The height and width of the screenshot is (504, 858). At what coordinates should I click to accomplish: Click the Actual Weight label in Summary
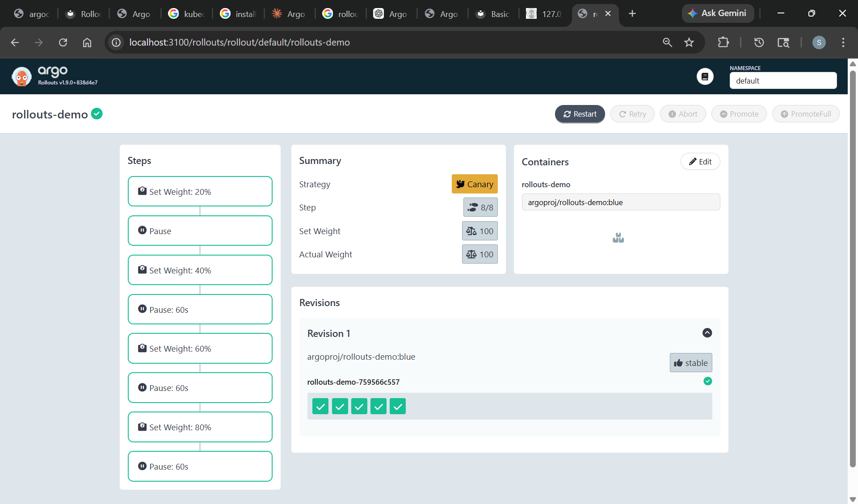[x=326, y=254]
